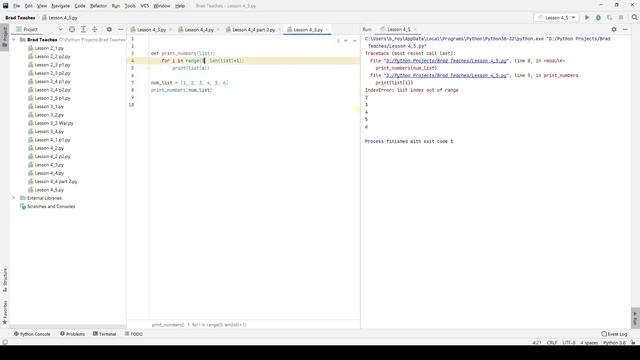Open the TODO tool window
640x360 pixels.
tap(134, 334)
